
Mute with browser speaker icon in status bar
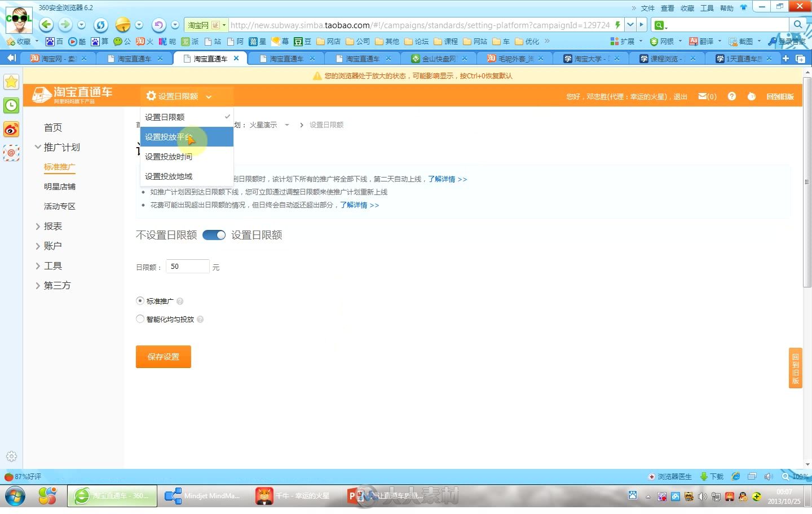coord(768,476)
